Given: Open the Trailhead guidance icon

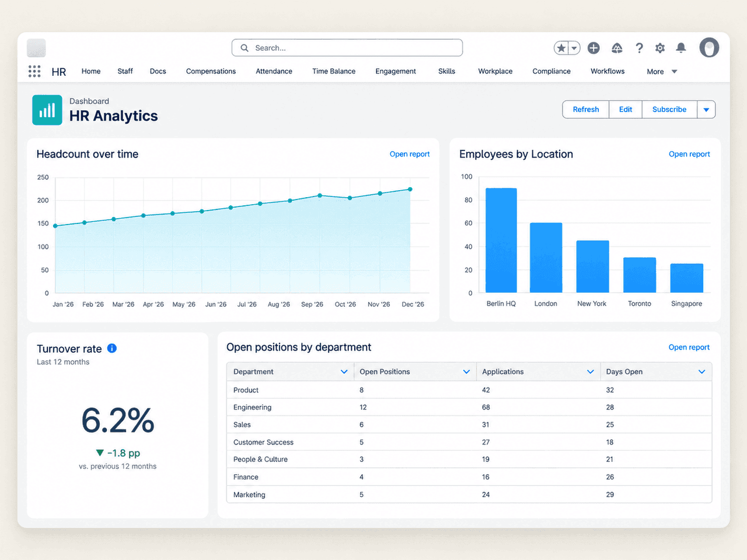Looking at the screenshot, I should [x=617, y=48].
